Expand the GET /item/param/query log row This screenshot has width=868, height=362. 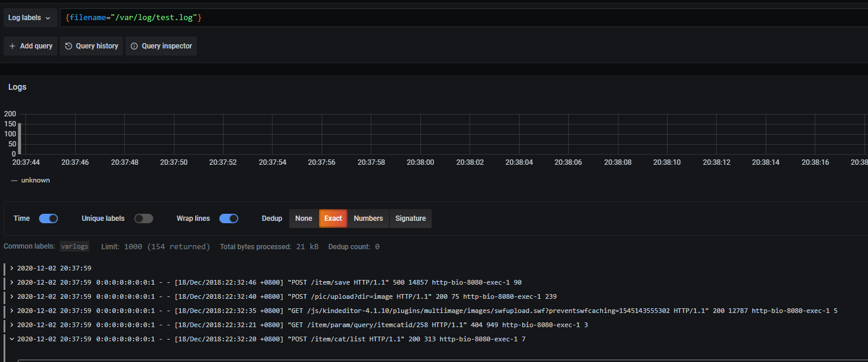(x=12, y=325)
